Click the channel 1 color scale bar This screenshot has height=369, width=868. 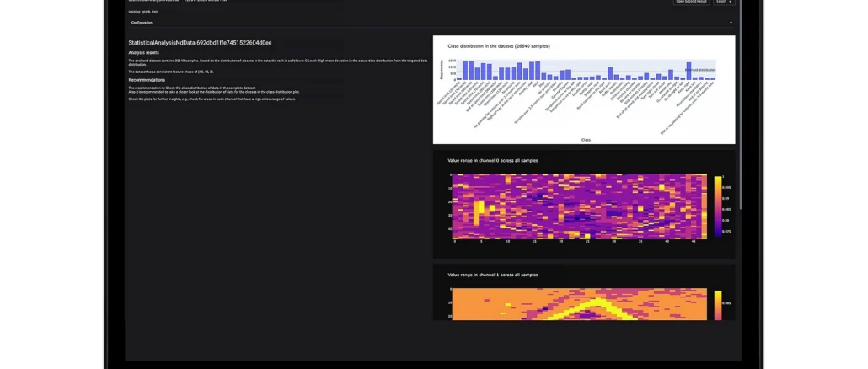pyautogui.click(x=718, y=305)
